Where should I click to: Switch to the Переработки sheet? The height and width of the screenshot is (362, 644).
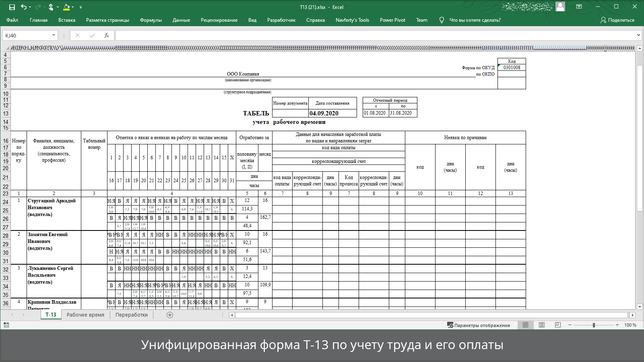(x=132, y=315)
